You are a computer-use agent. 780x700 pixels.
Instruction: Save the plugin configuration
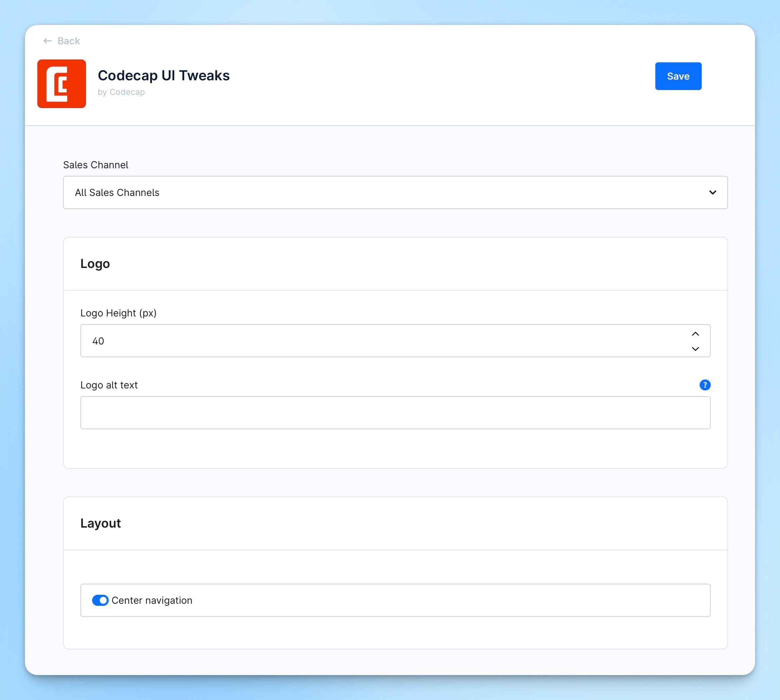point(678,76)
